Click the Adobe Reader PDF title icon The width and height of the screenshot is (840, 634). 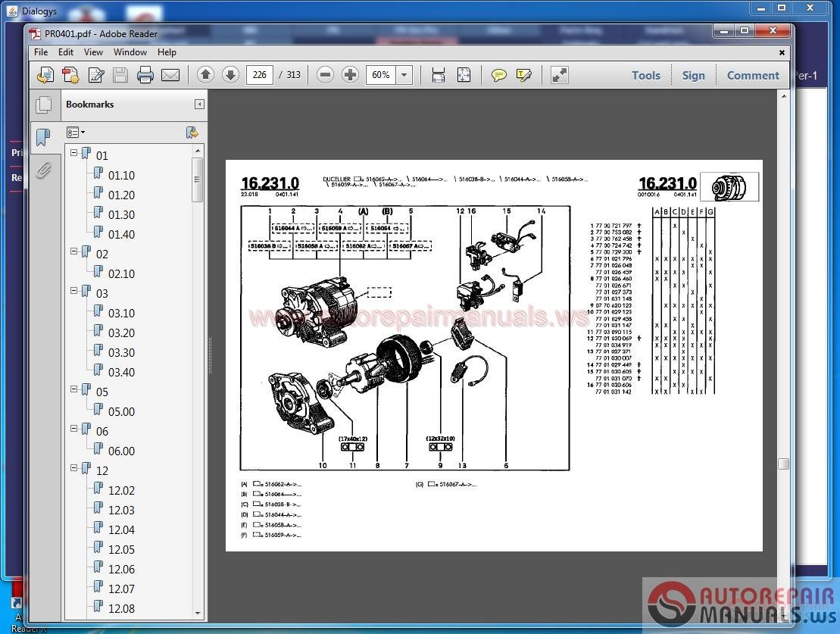click(35, 34)
